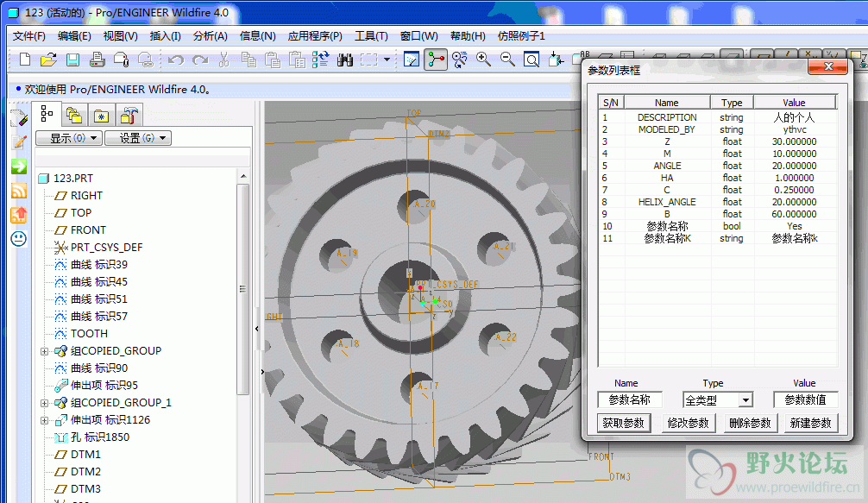The image size is (868, 503).
Task: Open the selection filter dropdown arrow in toolbar
Action: 387,60
